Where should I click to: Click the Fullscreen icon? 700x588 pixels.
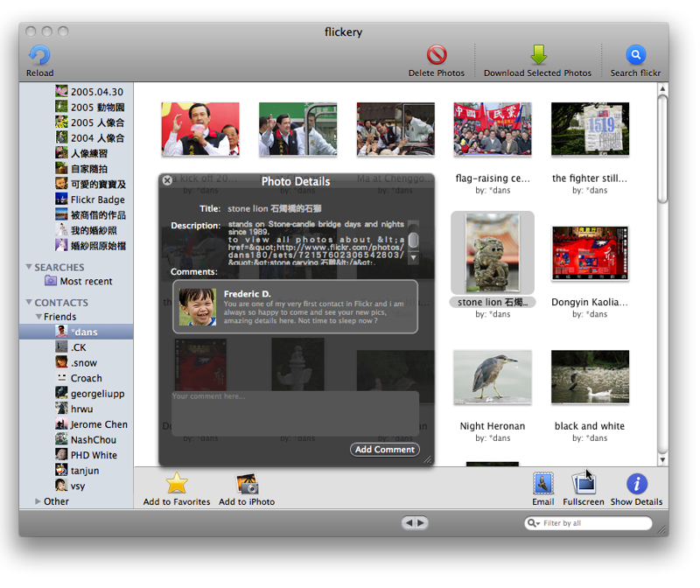point(584,484)
